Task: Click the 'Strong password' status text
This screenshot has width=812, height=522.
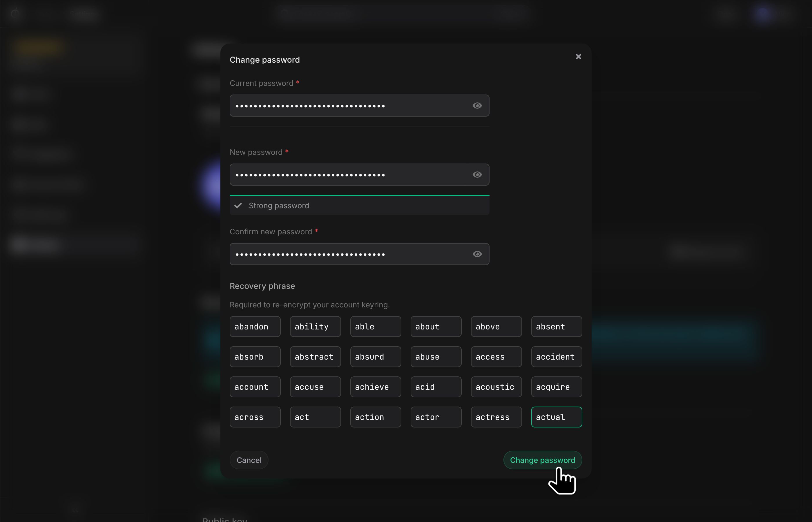Action: click(x=279, y=205)
